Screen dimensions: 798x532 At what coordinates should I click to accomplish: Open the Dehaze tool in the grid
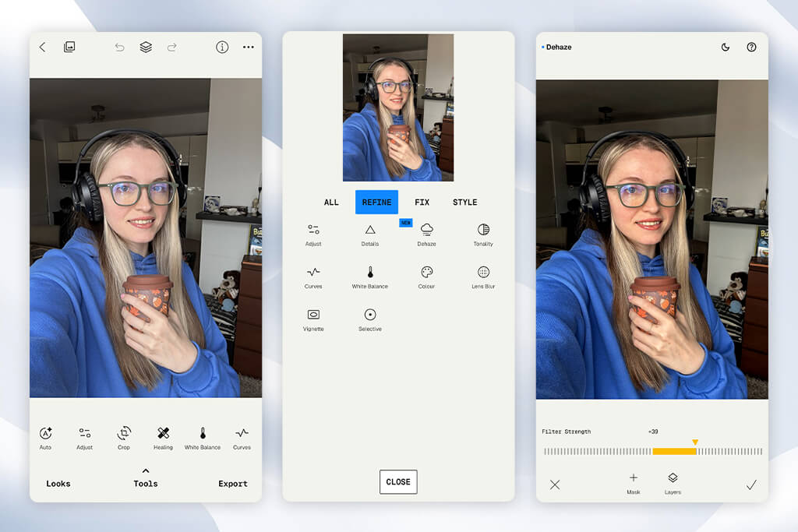coord(426,235)
